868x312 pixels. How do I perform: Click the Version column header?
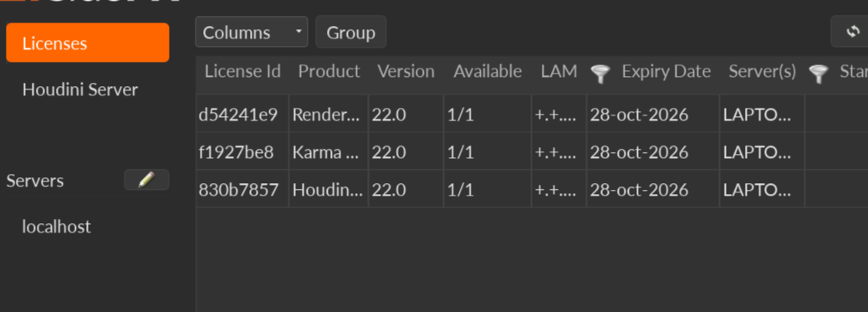(406, 71)
